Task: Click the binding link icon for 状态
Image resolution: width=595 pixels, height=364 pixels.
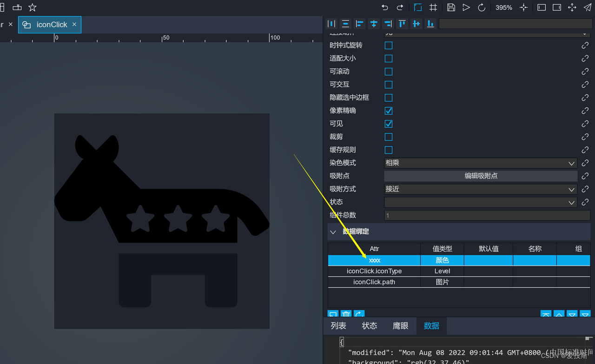Action: coord(585,202)
